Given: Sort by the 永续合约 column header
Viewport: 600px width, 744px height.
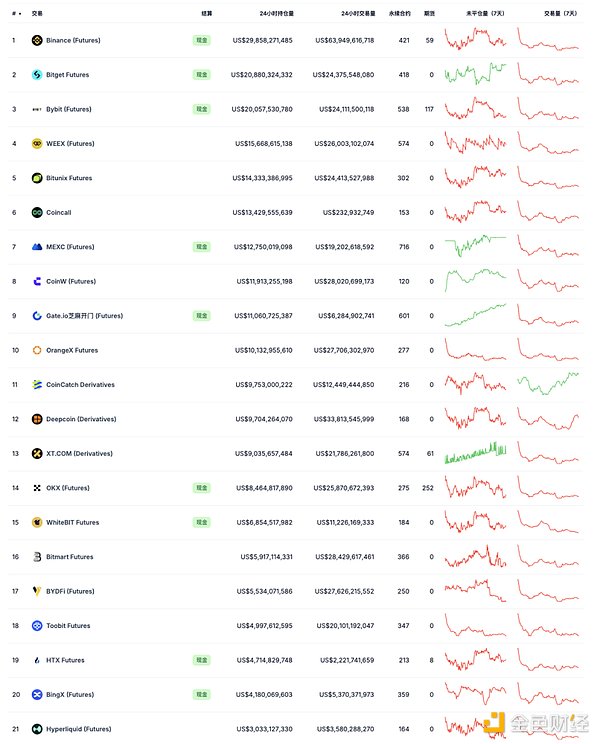Looking at the screenshot, I should [x=399, y=13].
